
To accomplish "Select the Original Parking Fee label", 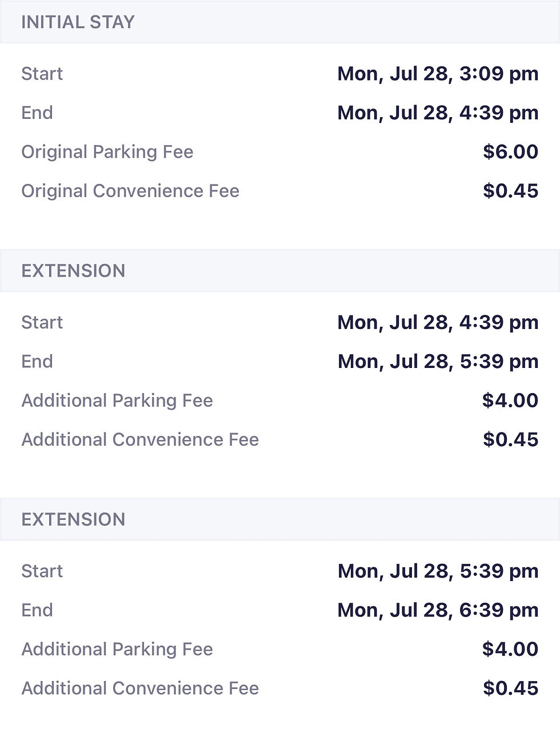I will point(107,152).
